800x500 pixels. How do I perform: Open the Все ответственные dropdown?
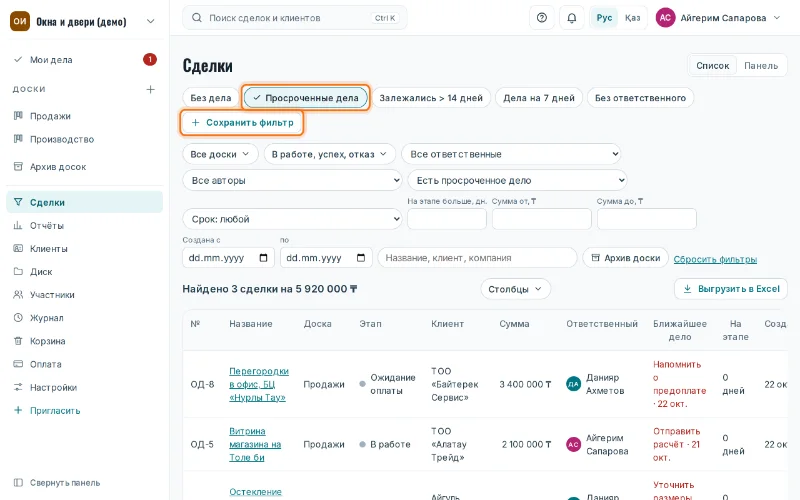point(511,154)
